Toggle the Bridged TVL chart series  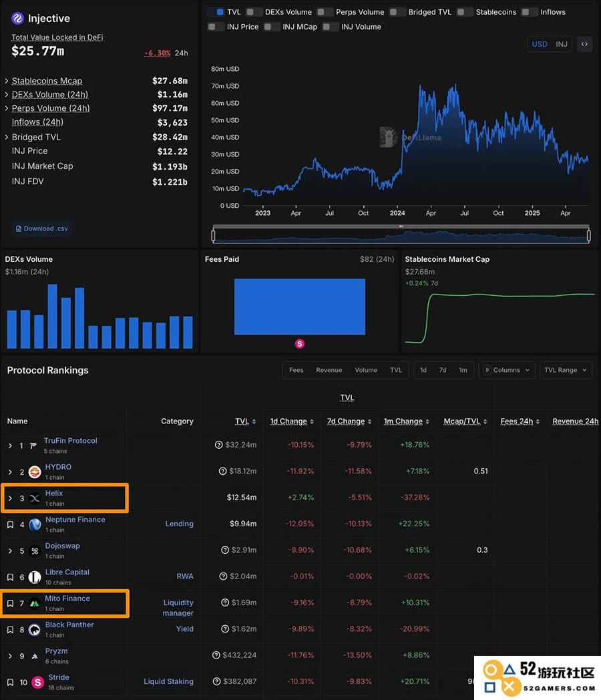pyautogui.click(x=397, y=12)
